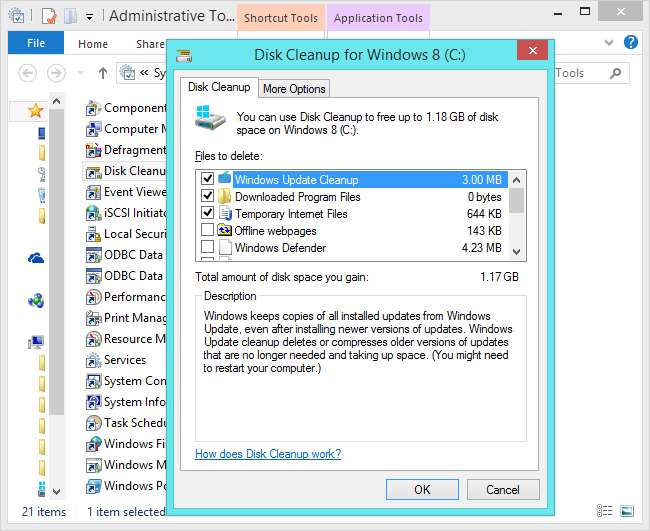The image size is (650, 531).
Task: Expand the Explorer ribbon chevron
Action: click(x=609, y=42)
